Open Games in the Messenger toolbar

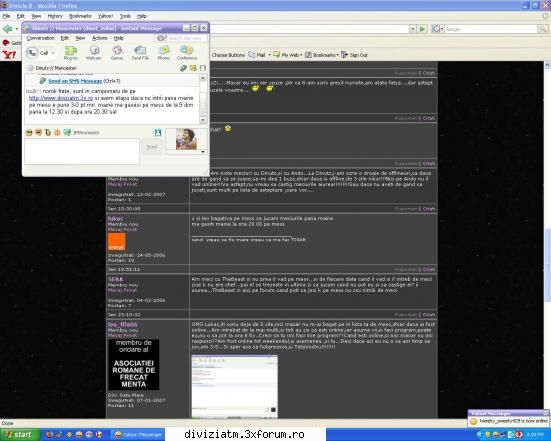(x=117, y=53)
